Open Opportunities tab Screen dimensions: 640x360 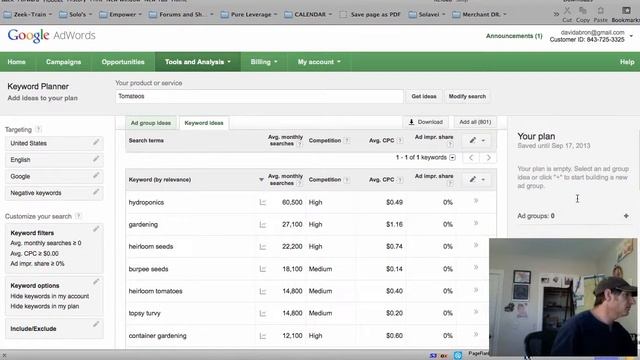[x=123, y=62]
